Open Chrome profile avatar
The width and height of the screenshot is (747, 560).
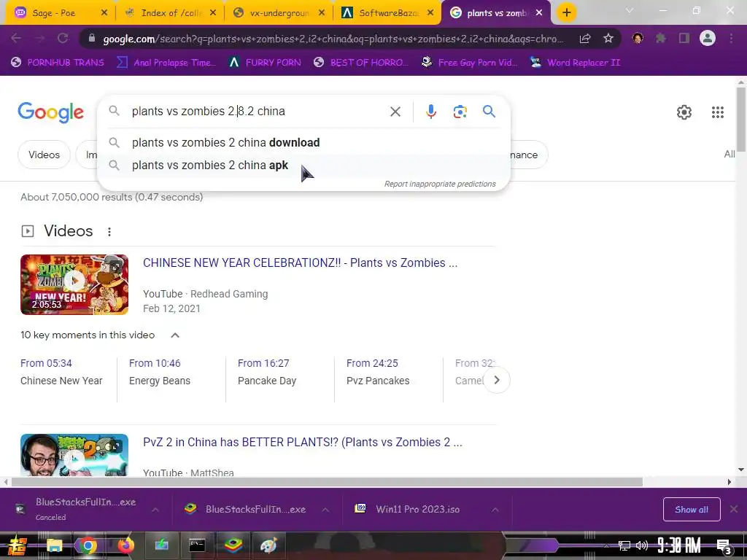coord(708,38)
